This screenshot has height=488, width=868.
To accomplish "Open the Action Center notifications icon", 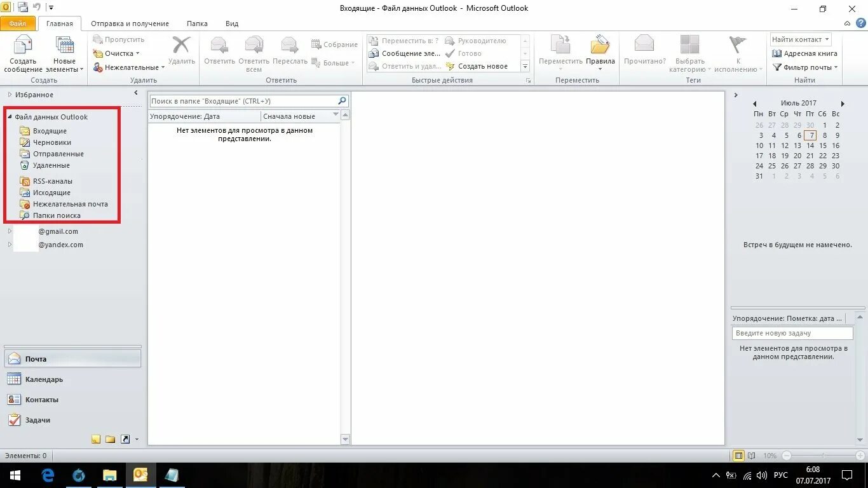I will coord(847,475).
